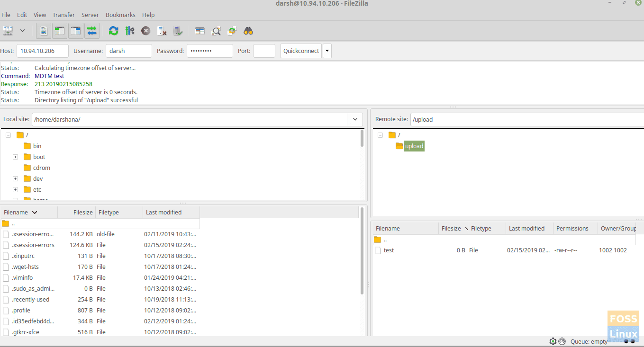Open the Site Manager dropdown arrow
Image resolution: width=644 pixels, height=347 pixels.
pyautogui.click(x=22, y=31)
